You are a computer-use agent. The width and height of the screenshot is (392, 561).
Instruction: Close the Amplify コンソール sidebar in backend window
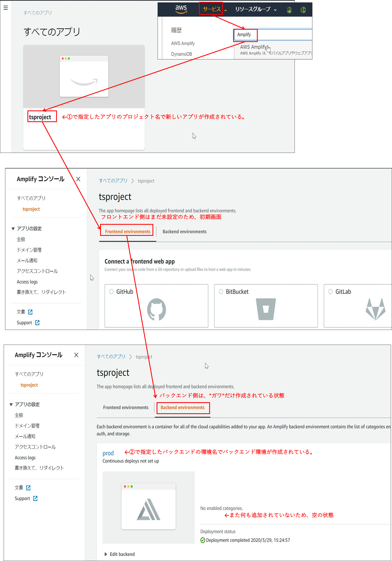(x=76, y=355)
